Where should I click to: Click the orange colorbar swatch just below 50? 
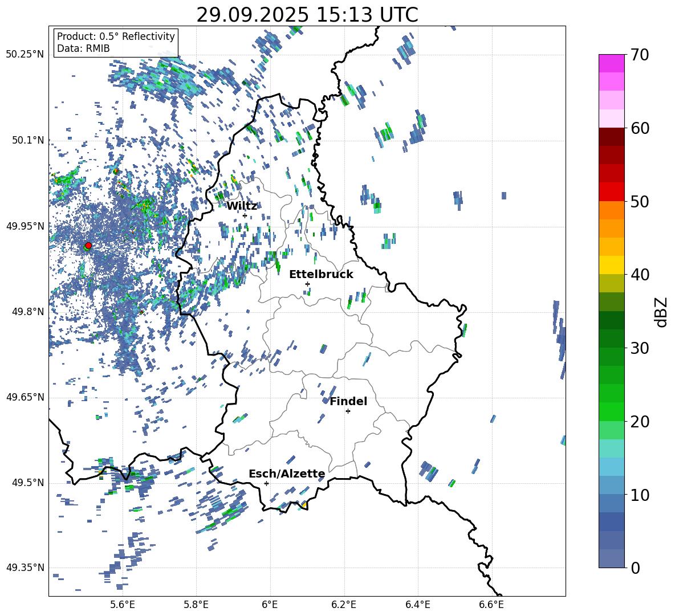[611, 210]
